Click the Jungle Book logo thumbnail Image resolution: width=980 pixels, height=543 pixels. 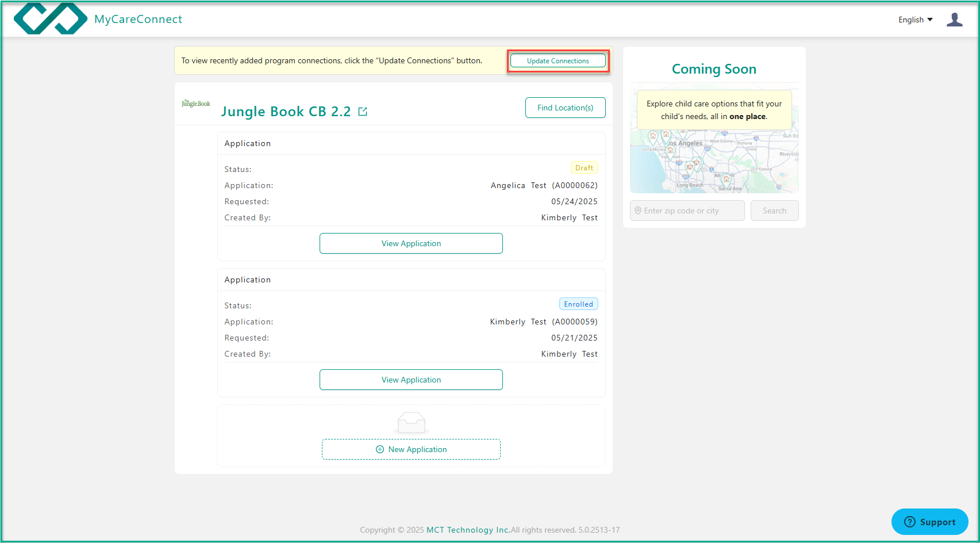[196, 104]
